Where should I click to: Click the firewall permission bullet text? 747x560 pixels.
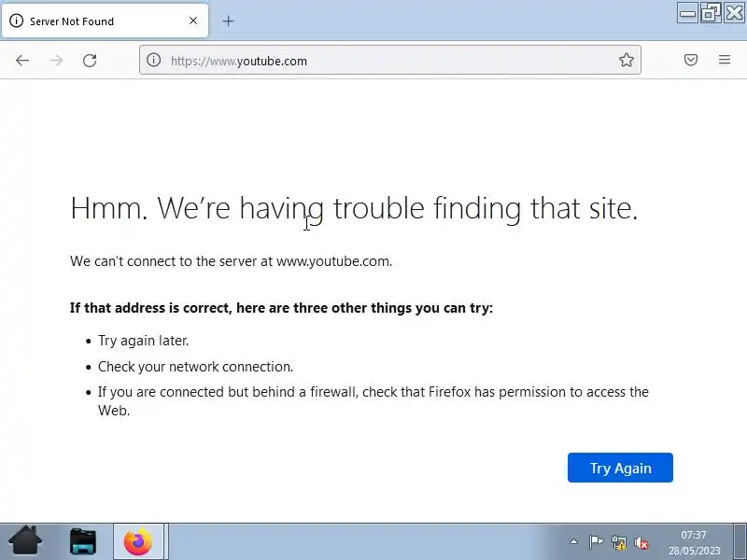373,401
